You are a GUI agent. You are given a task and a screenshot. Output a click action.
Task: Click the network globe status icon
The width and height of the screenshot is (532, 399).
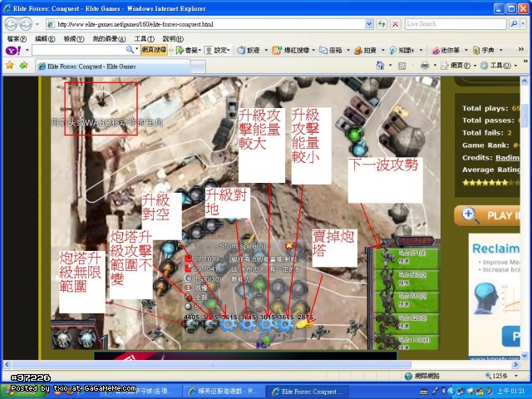409,376
